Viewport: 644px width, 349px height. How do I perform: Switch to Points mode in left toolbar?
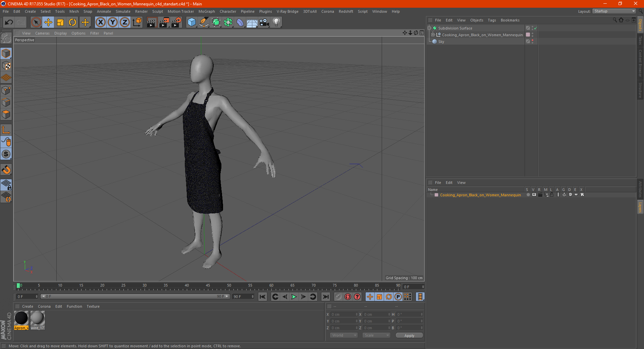pyautogui.click(x=6, y=90)
